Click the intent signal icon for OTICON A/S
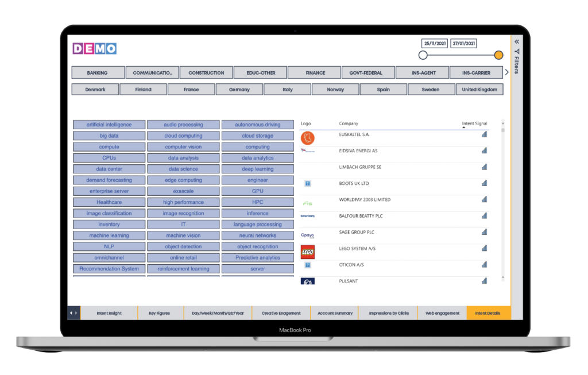 484,265
